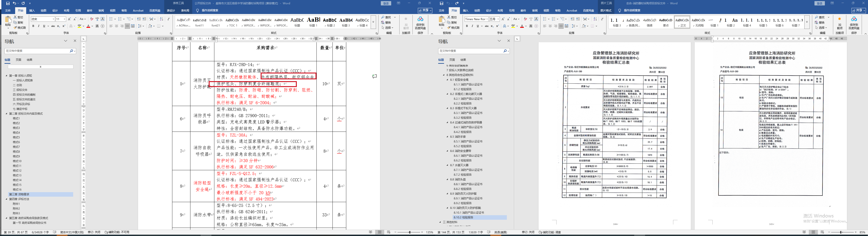The height and width of the screenshot is (236, 868).
Task: Toggle Underline in left window ribbon
Action: point(44,26)
